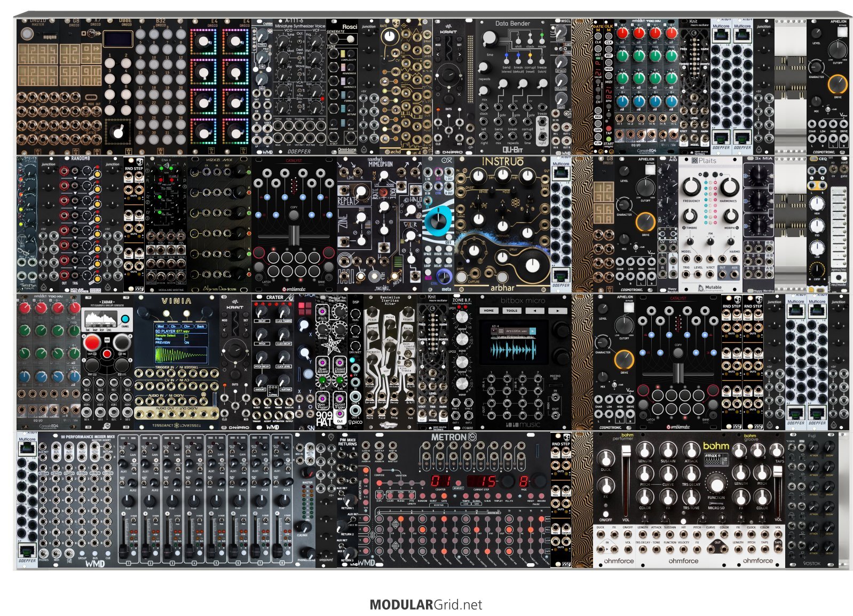Select the Mod tab on the Vinia screen
Screen dimensions: 853x616
(161, 326)
